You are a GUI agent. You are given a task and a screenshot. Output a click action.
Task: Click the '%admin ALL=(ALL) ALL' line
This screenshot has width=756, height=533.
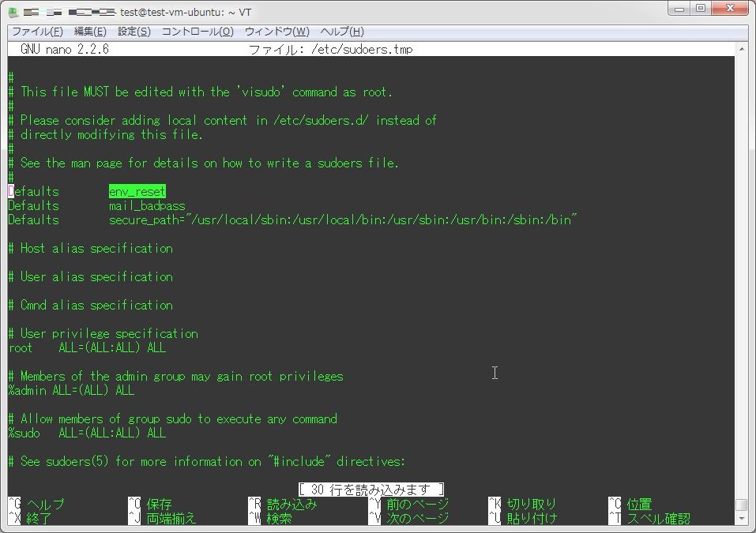tap(71, 390)
